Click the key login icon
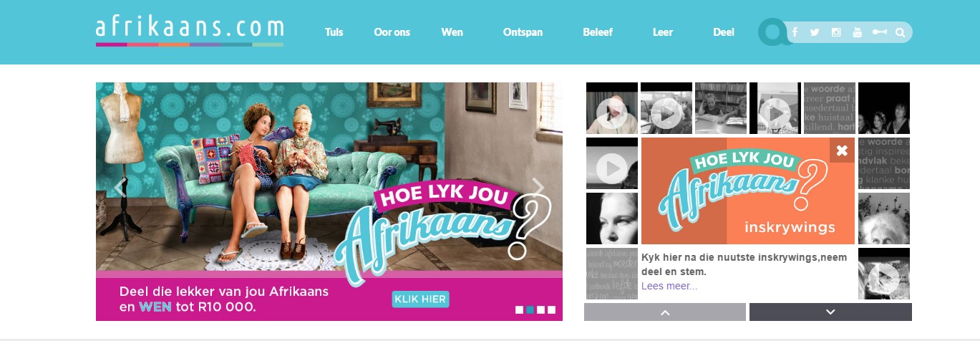The width and height of the screenshot is (980, 341). (x=879, y=32)
